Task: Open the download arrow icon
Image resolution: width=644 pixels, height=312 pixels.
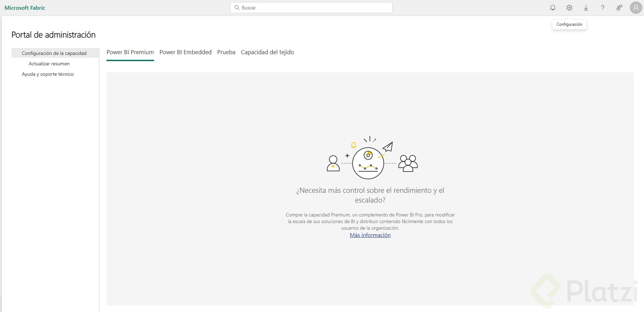Action: pyautogui.click(x=586, y=8)
